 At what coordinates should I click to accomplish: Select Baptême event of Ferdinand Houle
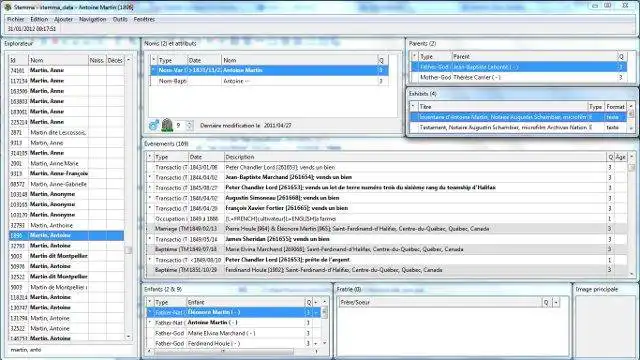click(387, 270)
